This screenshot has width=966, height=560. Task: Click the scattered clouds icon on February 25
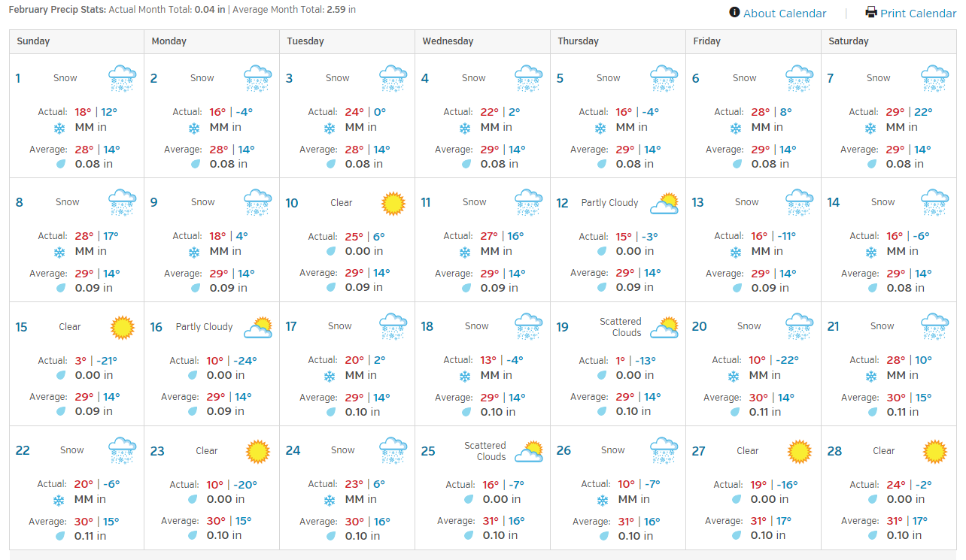(529, 451)
